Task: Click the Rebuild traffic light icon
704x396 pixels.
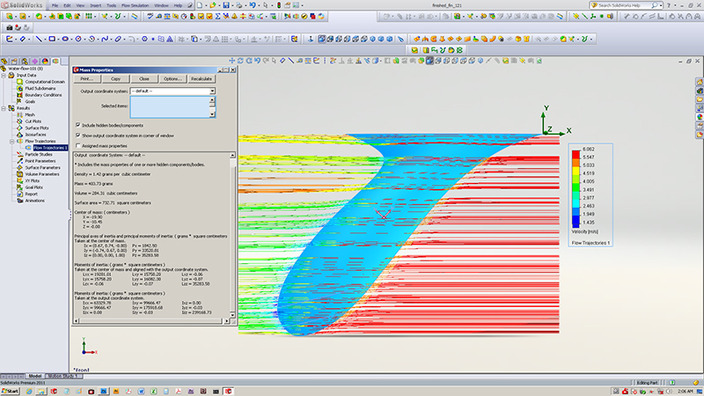Action: point(279,5)
